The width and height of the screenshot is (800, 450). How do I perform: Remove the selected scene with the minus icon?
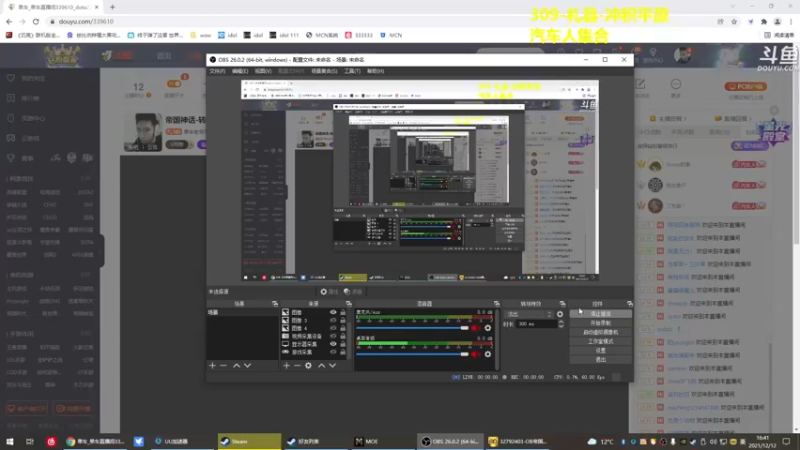click(x=223, y=366)
